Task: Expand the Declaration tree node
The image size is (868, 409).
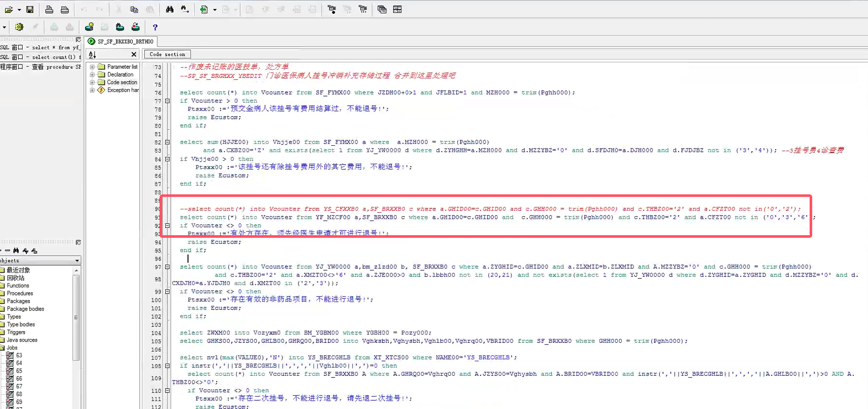Action: pyautogui.click(x=92, y=75)
